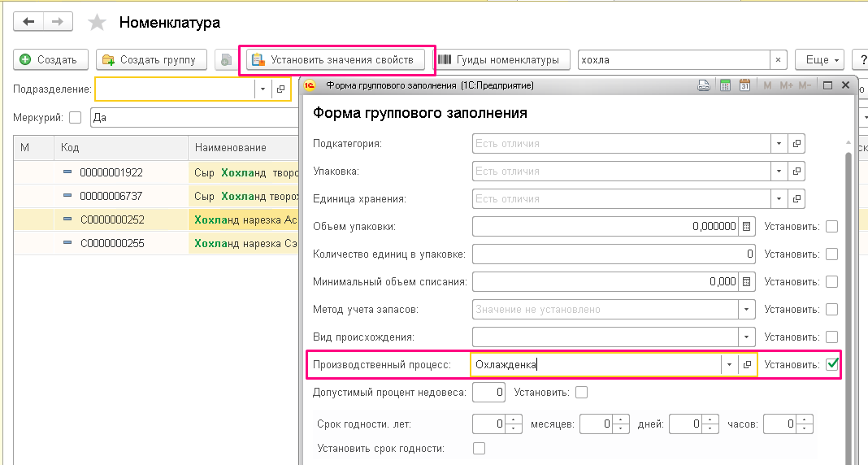Open the Еще menu
This screenshot has width=868, height=465.
[x=819, y=60]
